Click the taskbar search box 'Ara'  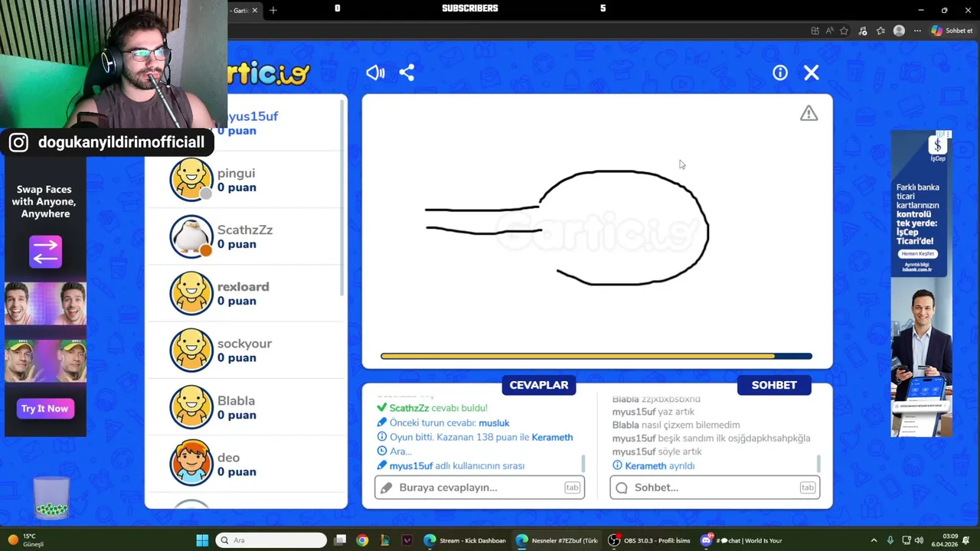click(271, 540)
